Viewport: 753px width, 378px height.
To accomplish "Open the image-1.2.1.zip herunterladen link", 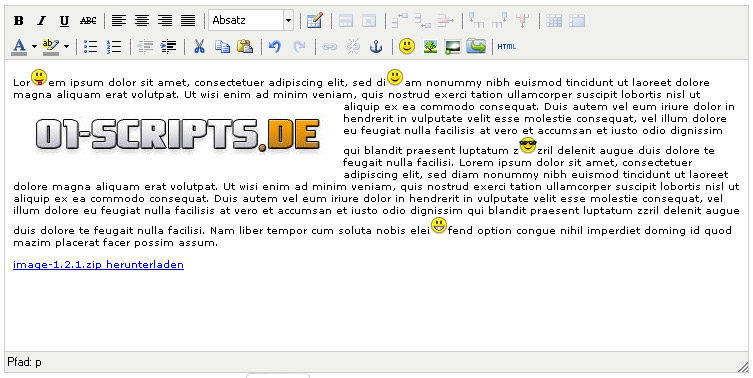I will click(98, 265).
